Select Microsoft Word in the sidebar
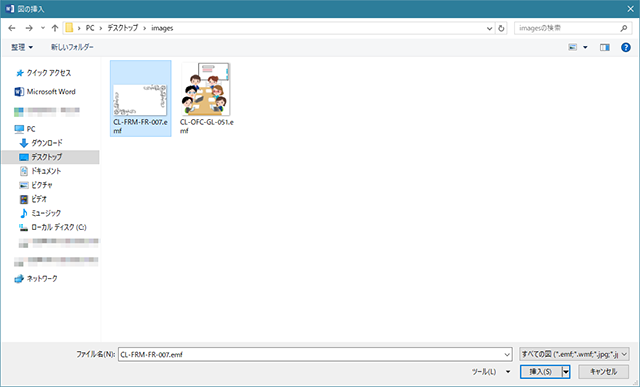Screen dimensions: 640x387 click(51, 92)
